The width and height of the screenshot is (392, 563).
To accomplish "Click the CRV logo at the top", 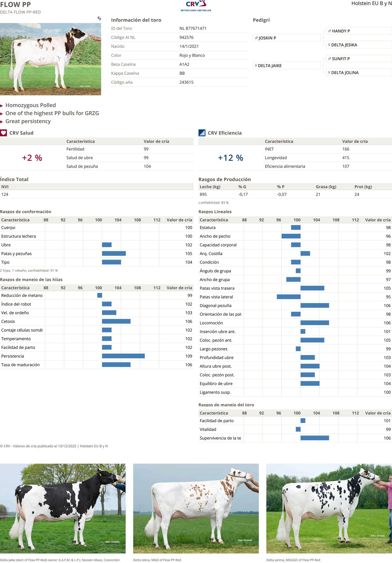I will click(196, 6).
